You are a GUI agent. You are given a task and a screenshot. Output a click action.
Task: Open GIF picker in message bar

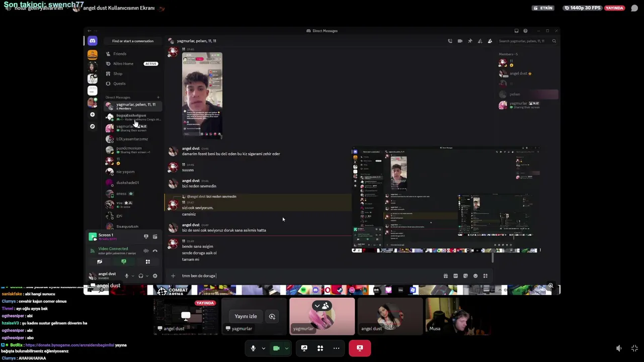pyautogui.click(x=455, y=276)
